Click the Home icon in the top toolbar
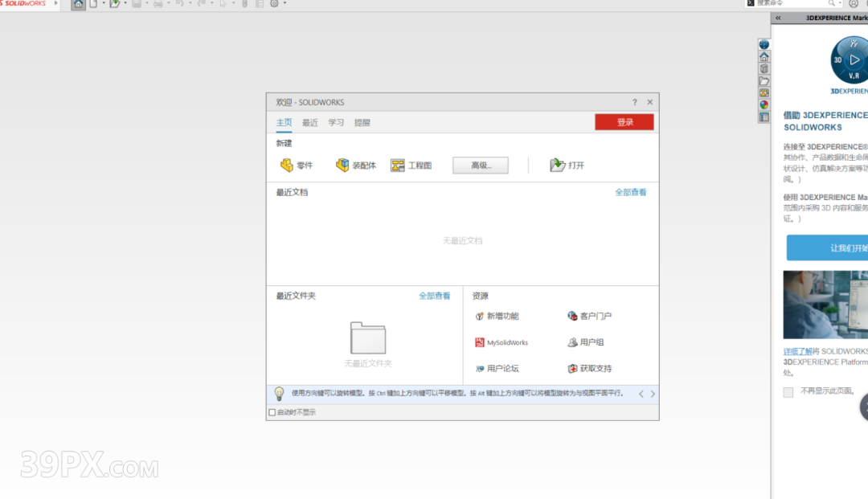This screenshot has width=868, height=499. pyautogui.click(x=78, y=4)
